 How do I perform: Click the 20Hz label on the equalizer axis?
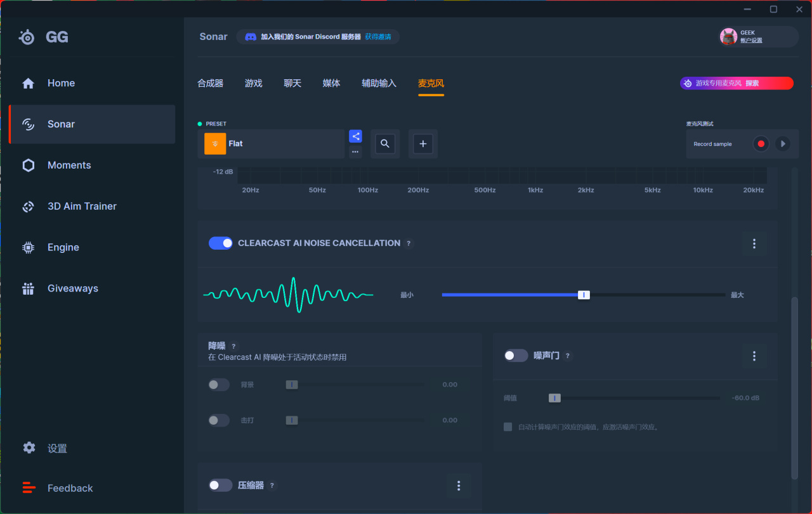tap(251, 190)
